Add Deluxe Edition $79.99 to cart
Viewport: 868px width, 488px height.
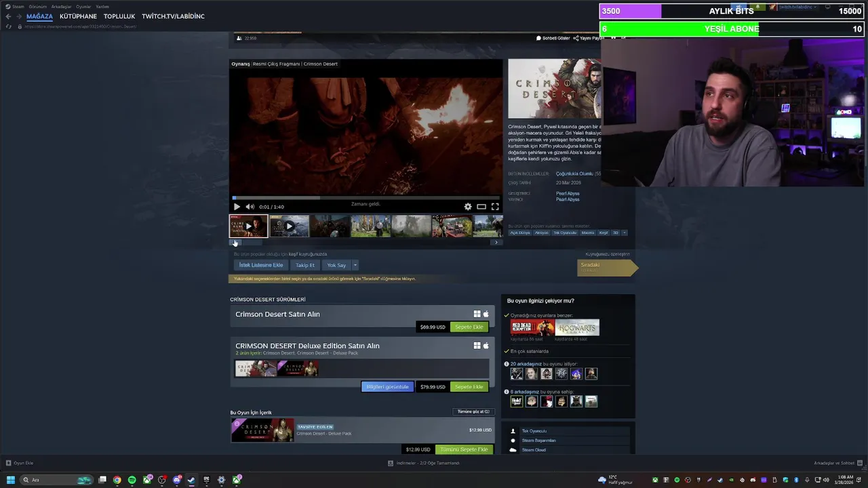(x=469, y=386)
